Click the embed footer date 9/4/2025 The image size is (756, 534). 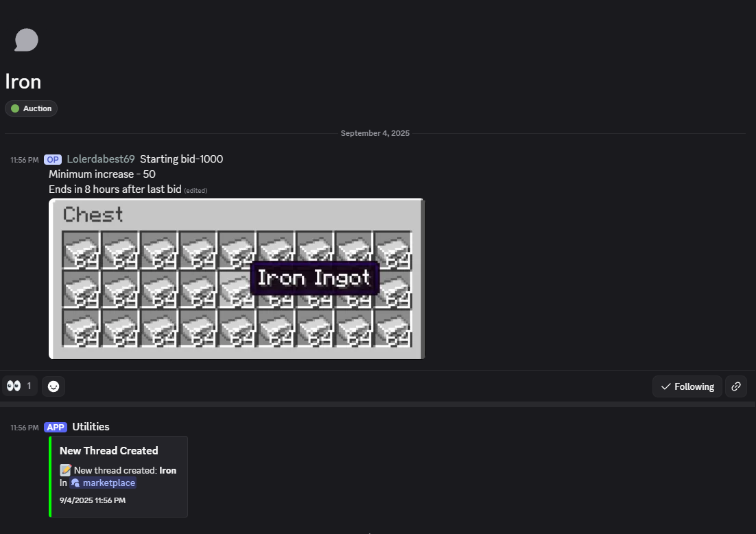click(92, 500)
